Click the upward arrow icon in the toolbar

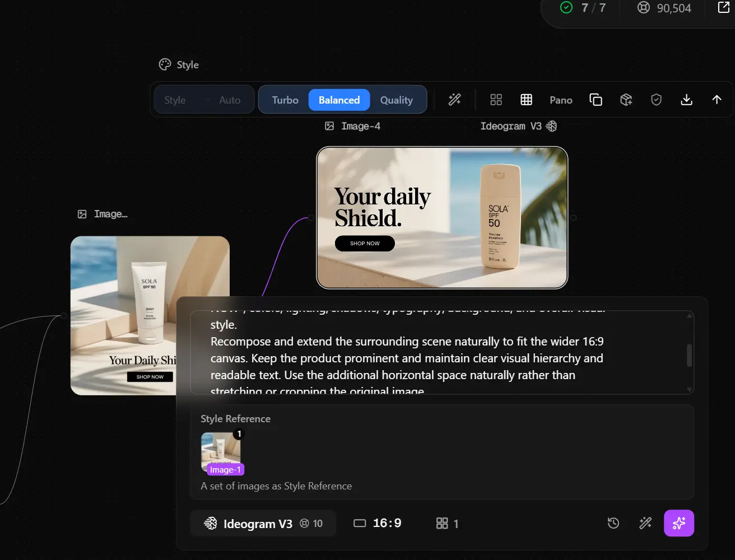(x=717, y=100)
